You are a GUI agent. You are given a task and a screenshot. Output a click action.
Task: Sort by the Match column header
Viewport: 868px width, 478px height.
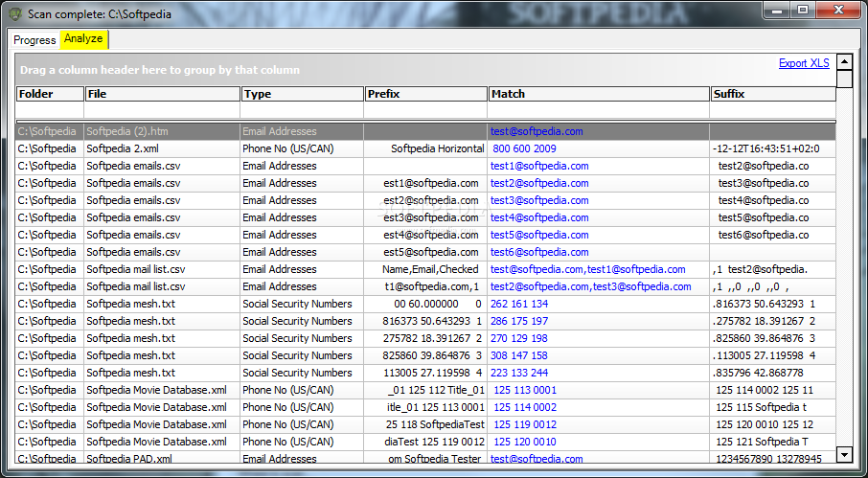pyautogui.click(x=599, y=94)
